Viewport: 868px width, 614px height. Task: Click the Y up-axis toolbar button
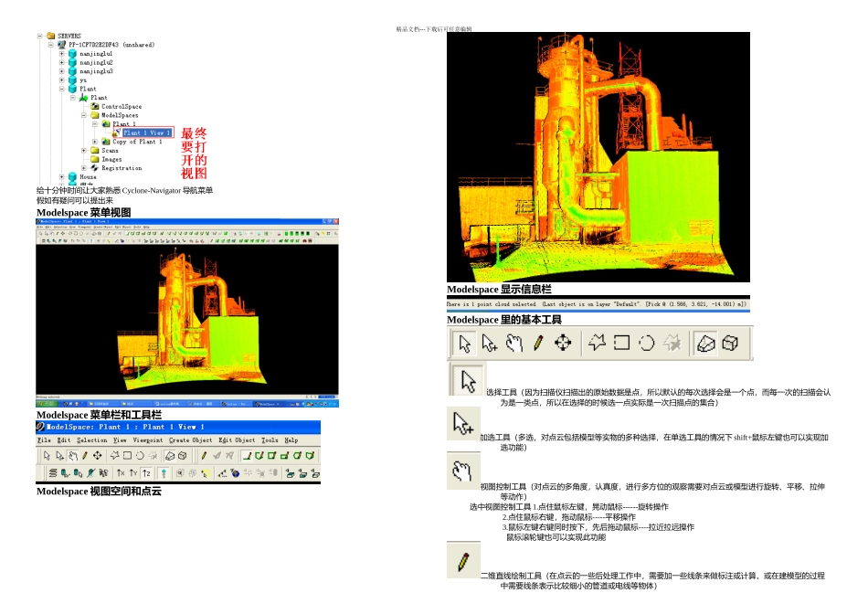coord(133,473)
